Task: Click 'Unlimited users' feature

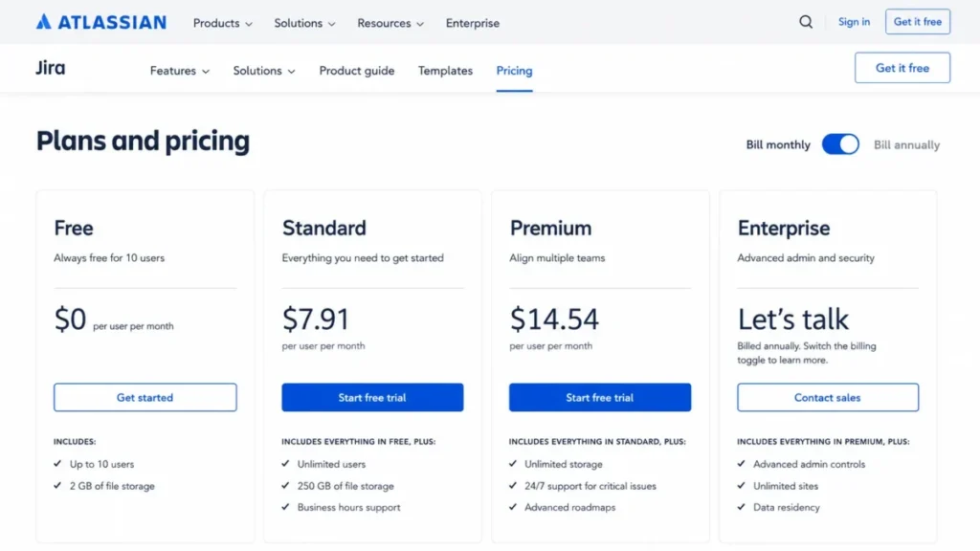Action: click(x=331, y=464)
